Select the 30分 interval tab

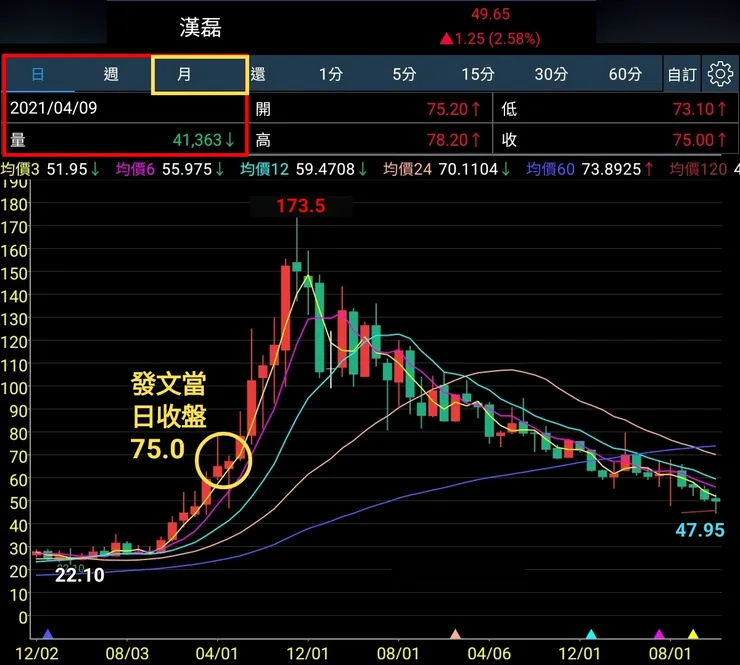[551, 74]
